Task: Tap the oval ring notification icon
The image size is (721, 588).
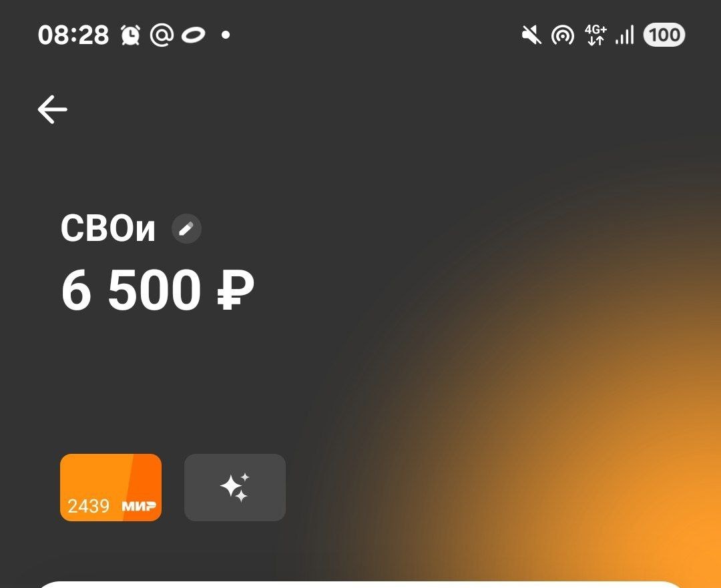Action: [193, 35]
